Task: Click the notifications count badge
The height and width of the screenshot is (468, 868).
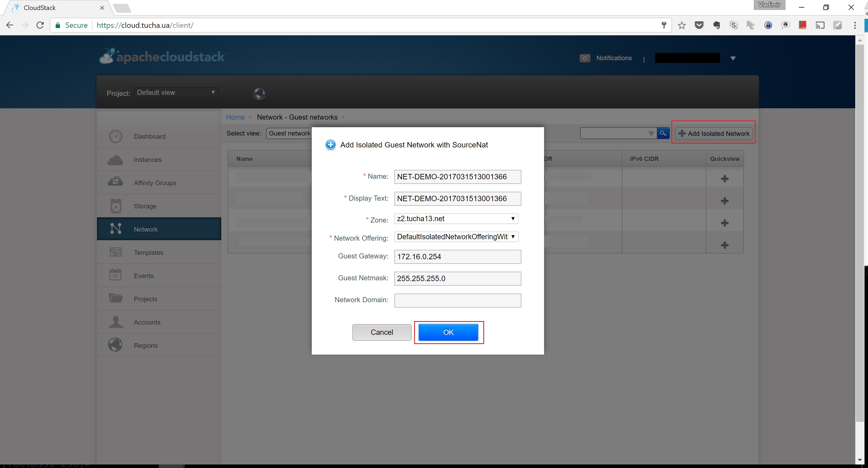Action: (x=585, y=58)
